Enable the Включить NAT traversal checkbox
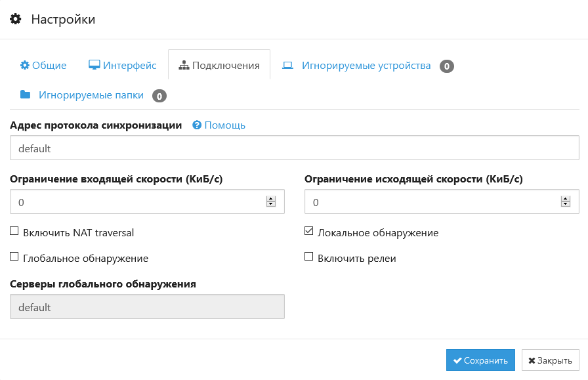Screen dimensions: 588x380 coord(14,231)
